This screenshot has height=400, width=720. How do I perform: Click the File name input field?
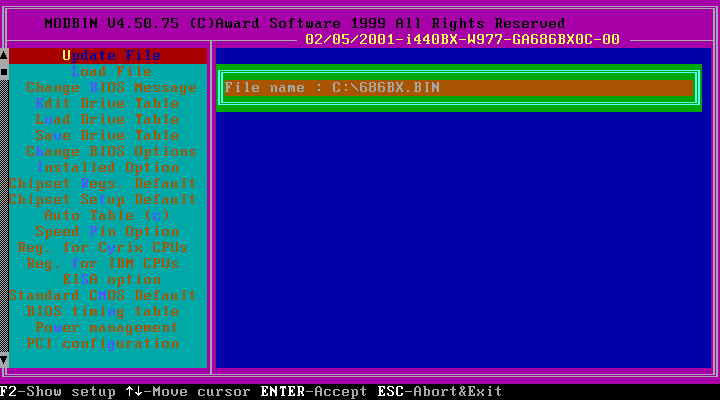(x=459, y=88)
